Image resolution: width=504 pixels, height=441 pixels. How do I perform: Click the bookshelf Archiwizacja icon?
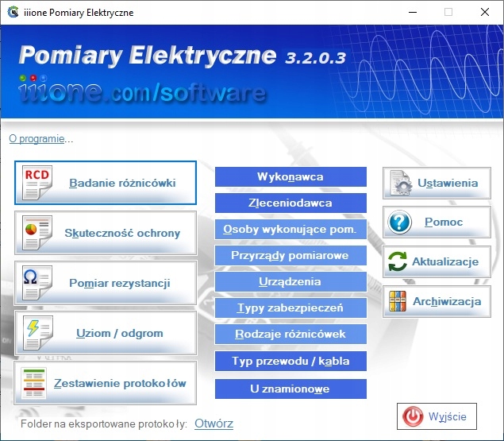point(401,301)
